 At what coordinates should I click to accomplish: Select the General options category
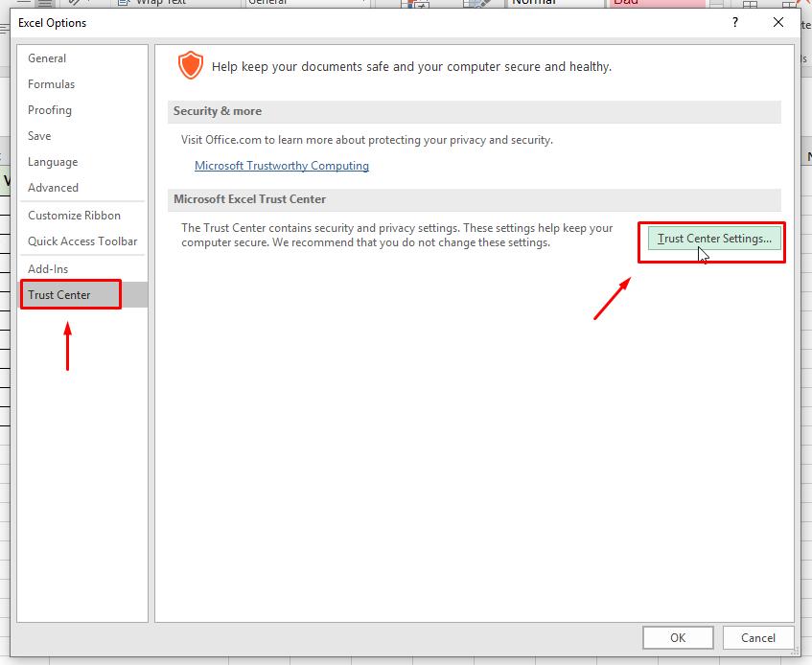(47, 57)
